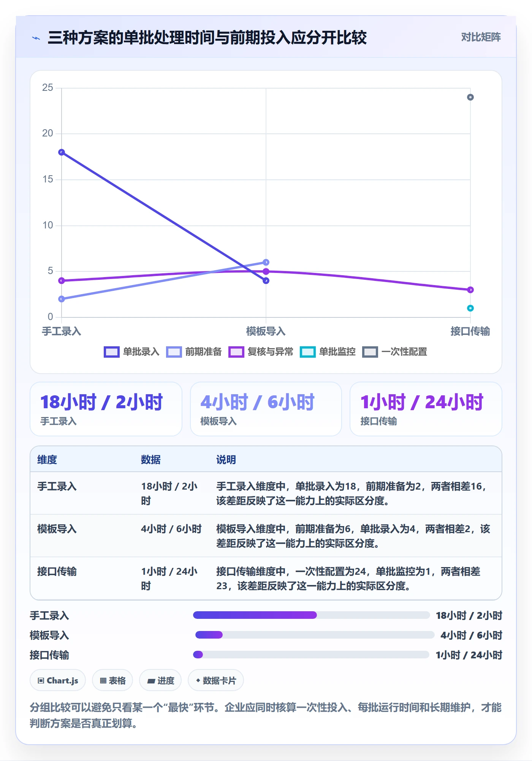Toggle the 一次性配置 legend swatch

(x=370, y=352)
